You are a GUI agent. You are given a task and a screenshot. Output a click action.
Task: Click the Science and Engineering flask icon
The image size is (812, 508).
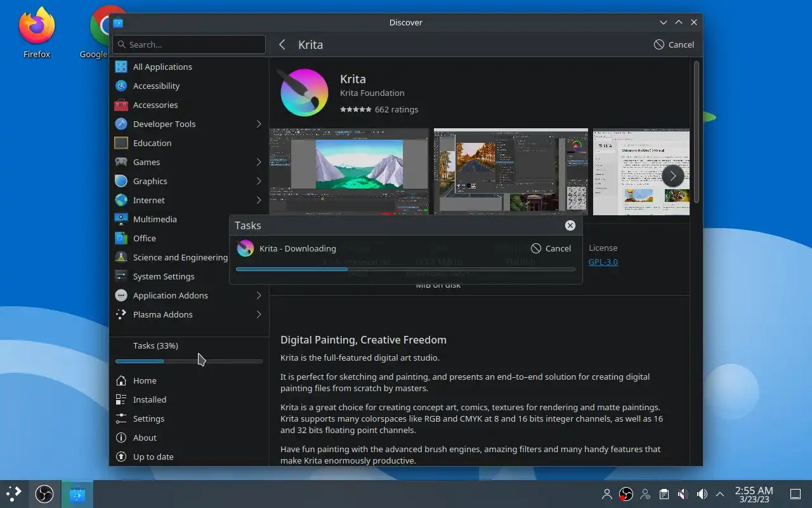121,257
